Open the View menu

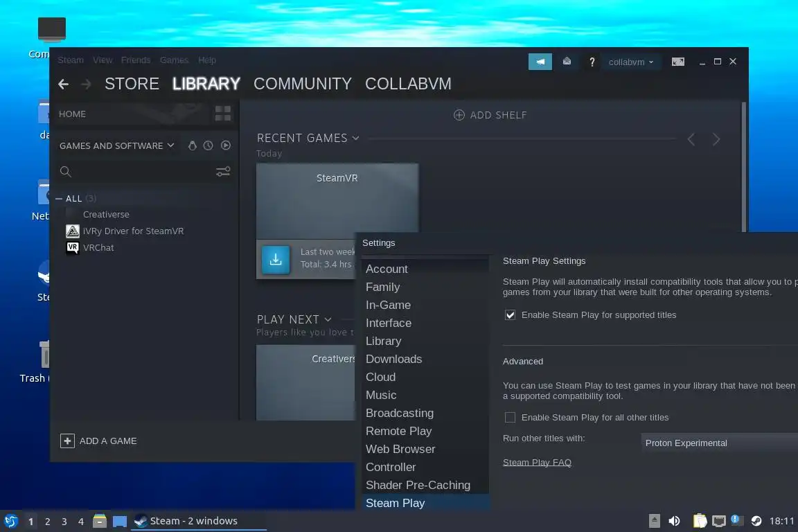point(103,60)
